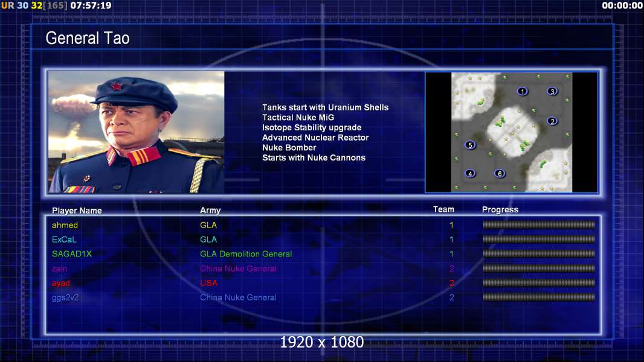Click team number in ggs2v2's row
The width and height of the screenshot is (644, 362).
451,297
